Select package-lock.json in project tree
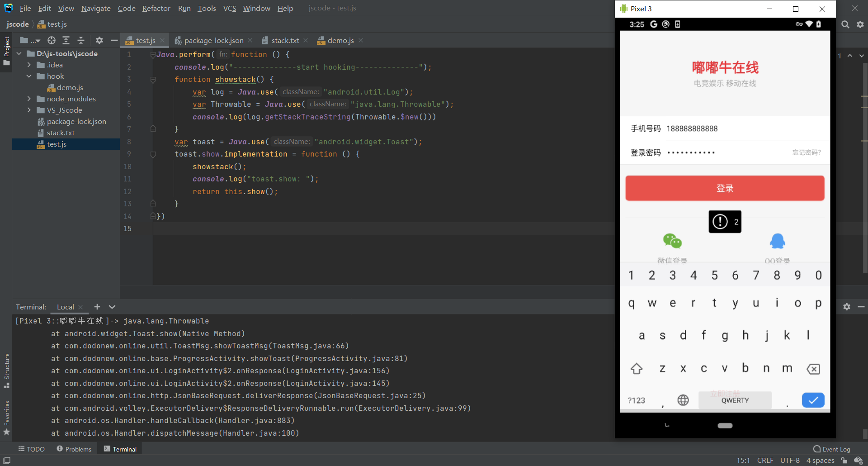Image resolution: width=868 pixels, height=466 pixels. [x=71, y=121]
